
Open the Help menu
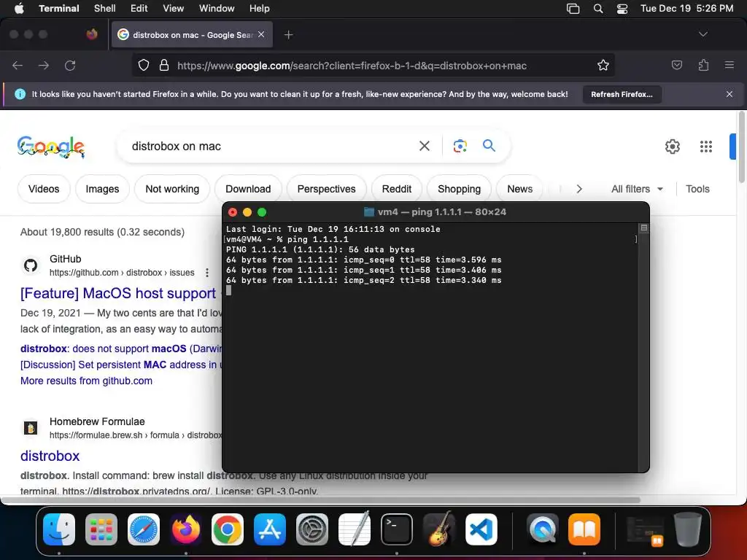(x=260, y=9)
